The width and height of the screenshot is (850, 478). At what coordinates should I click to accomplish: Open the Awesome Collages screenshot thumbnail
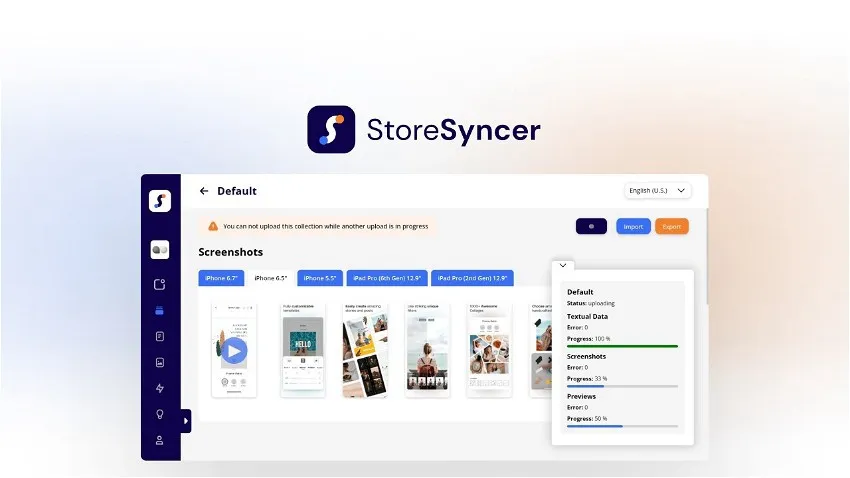[490, 351]
